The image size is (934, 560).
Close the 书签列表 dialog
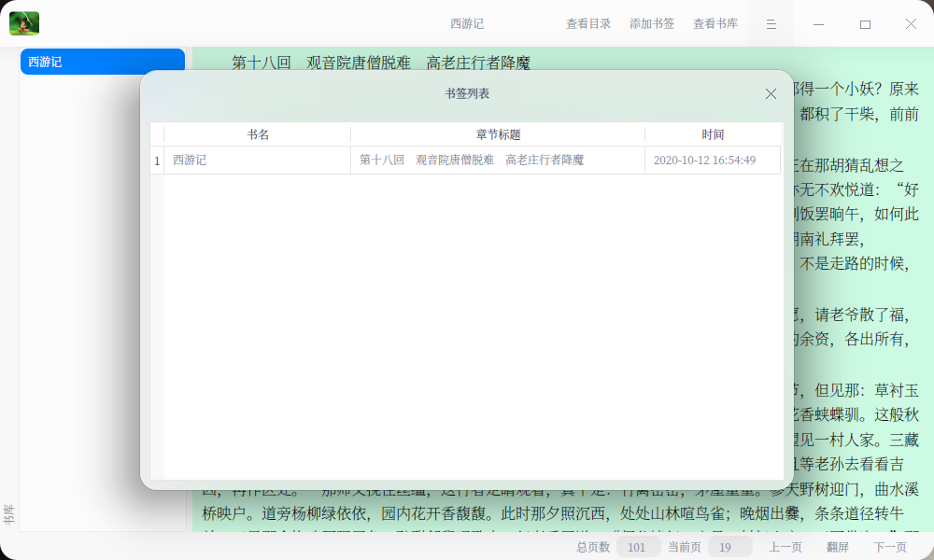[x=771, y=94]
